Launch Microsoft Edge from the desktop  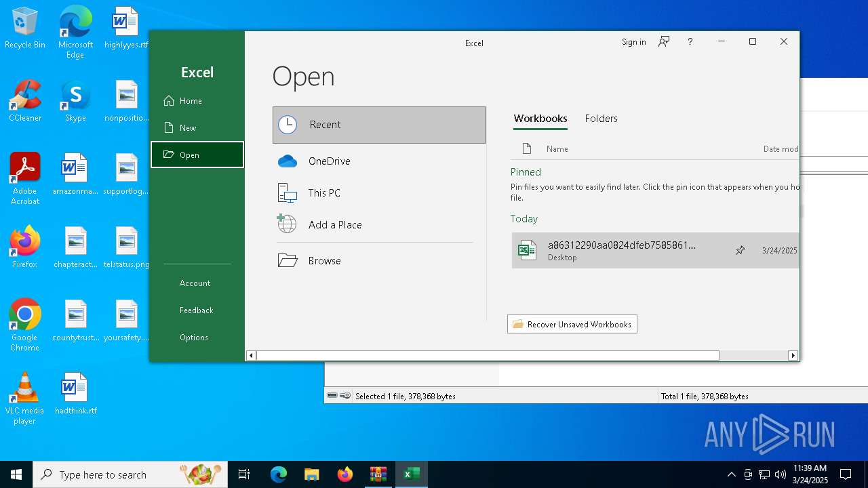pos(75,33)
